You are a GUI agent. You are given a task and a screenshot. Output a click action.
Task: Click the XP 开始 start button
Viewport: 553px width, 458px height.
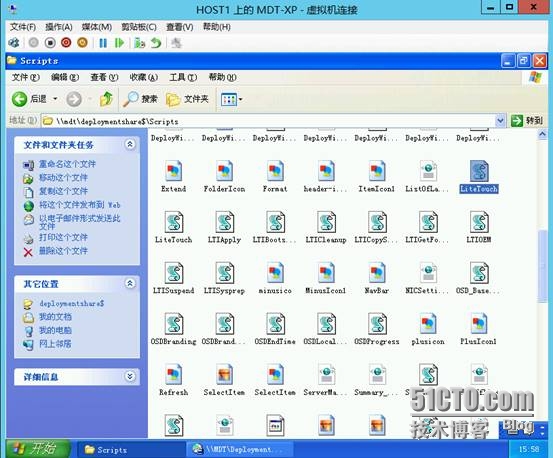pyautogui.click(x=38, y=449)
